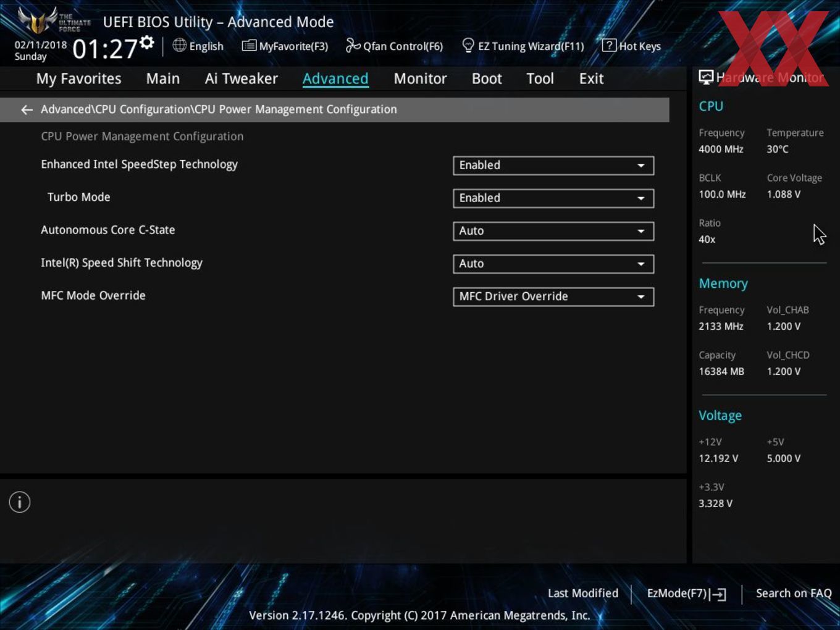The image size is (840, 630).
Task: Open MFC Mode Override dropdown
Action: pos(553,296)
